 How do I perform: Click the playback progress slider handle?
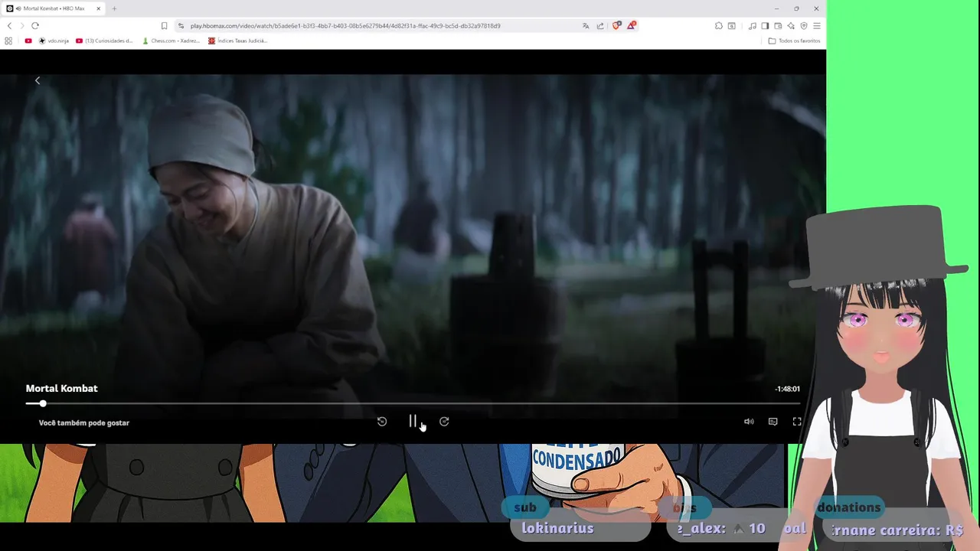(x=43, y=403)
